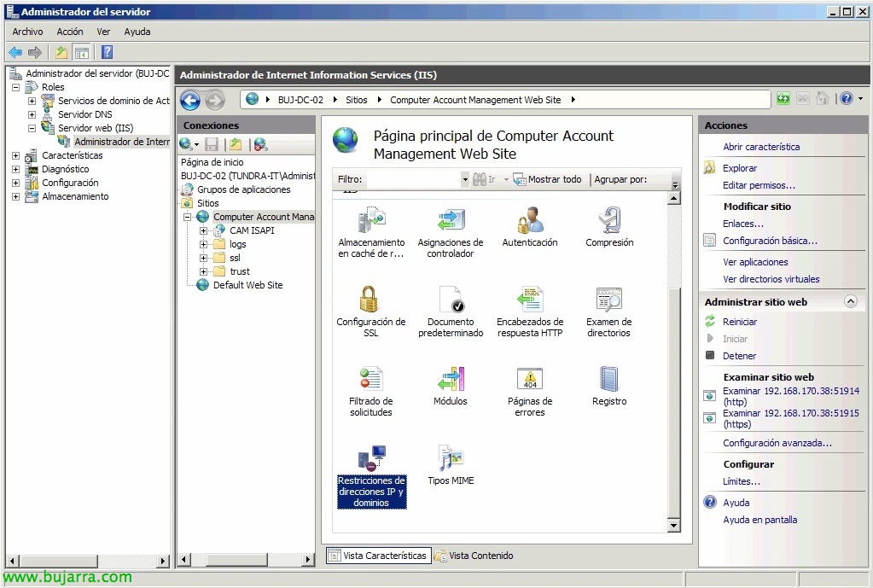Expand the CAM ISAPI node

tap(204, 230)
